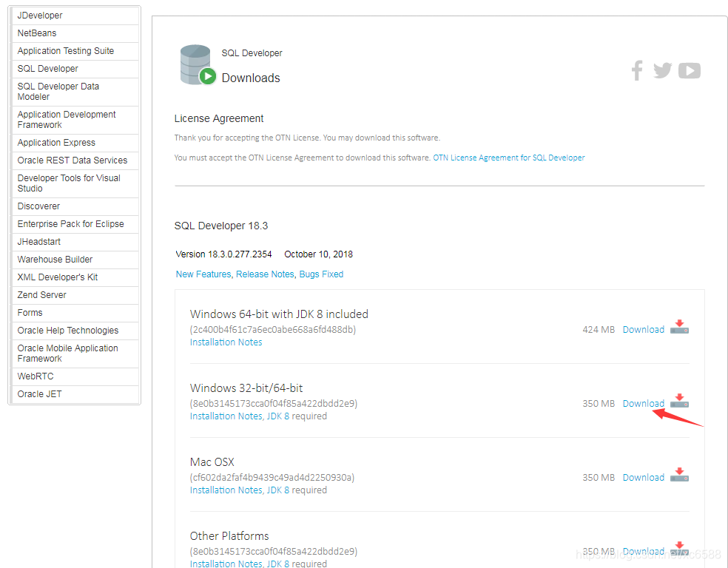Open the Release Notes link
728x568 pixels.
[265, 274]
